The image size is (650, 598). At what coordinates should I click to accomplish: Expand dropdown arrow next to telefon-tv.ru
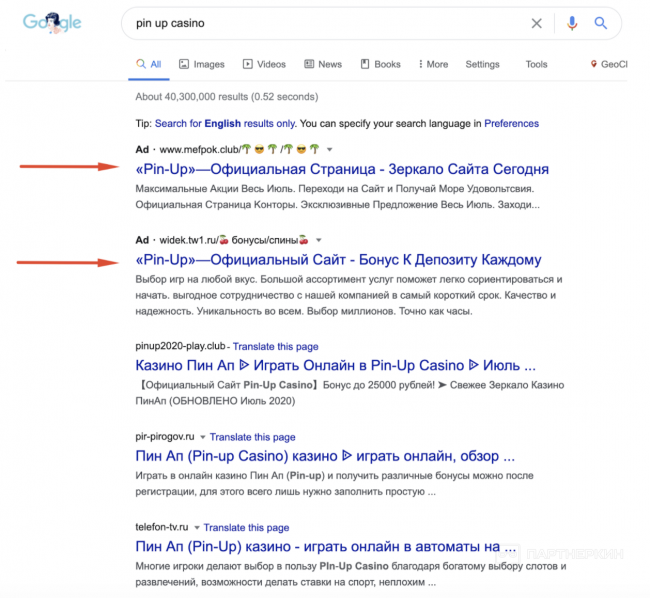[x=198, y=527]
